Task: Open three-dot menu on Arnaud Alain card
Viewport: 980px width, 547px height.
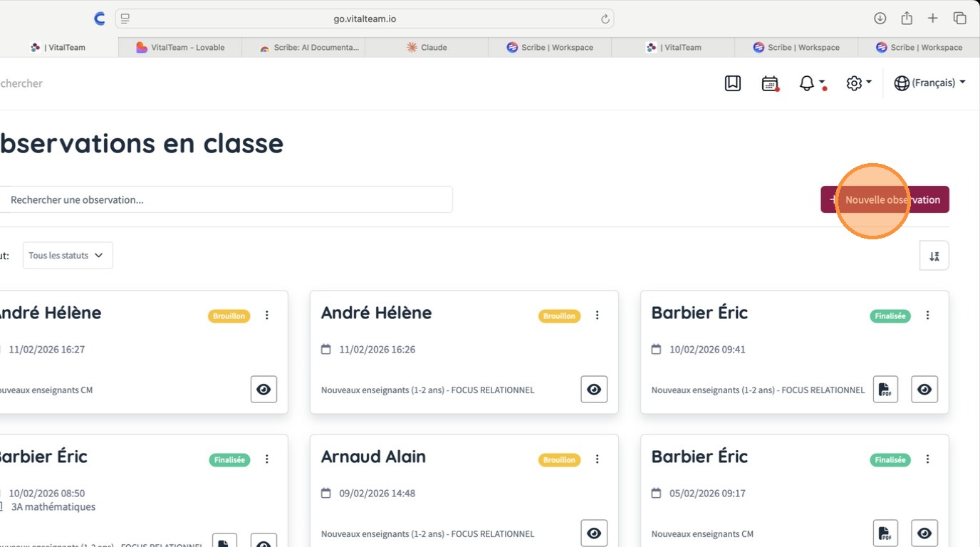Action: click(x=598, y=459)
